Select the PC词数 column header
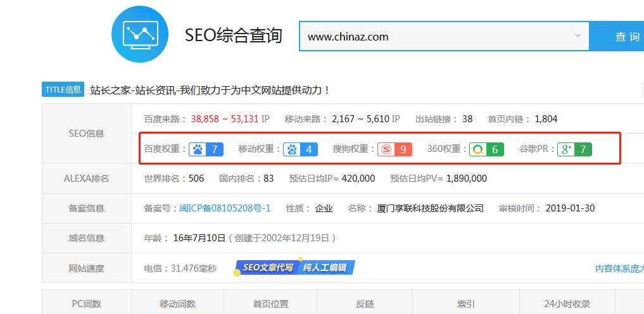 87,304
